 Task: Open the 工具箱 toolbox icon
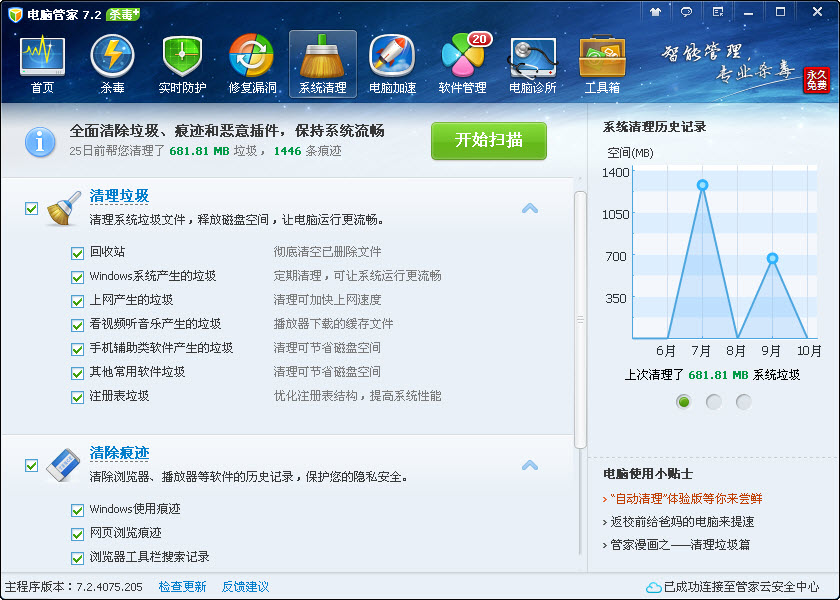[602, 64]
